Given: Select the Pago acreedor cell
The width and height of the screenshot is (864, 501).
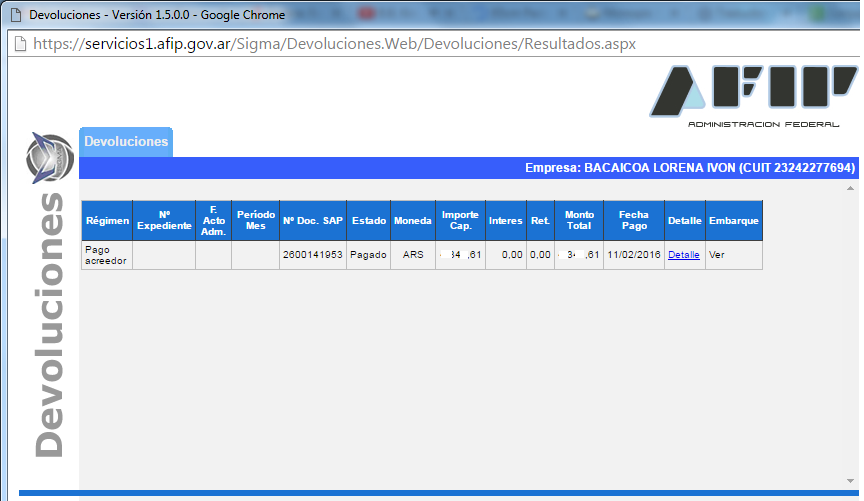Looking at the screenshot, I should click(107, 255).
